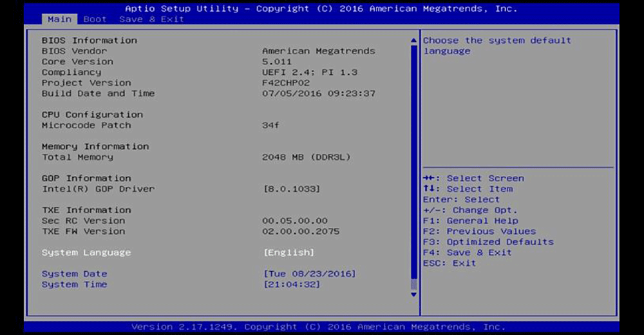Screen dimensions: 644x335
Task: Click the F2: Previous Values hint
Action: click(x=479, y=231)
